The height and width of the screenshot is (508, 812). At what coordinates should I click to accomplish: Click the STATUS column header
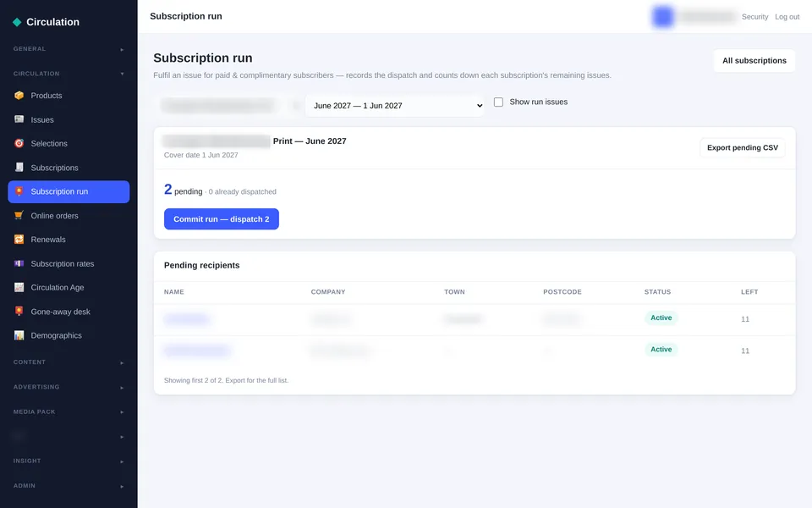click(x=657, y=292)
